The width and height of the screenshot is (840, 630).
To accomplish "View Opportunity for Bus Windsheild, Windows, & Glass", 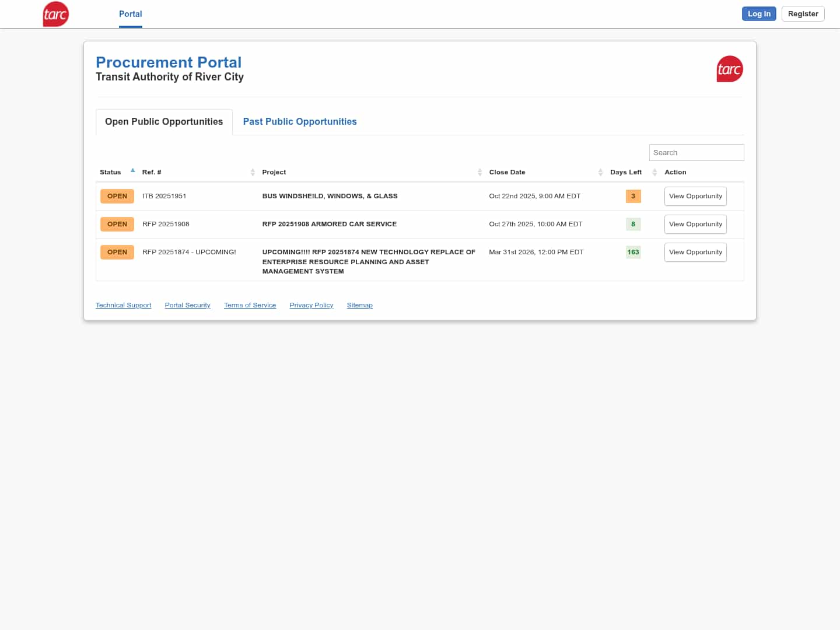I will (695, 197).
